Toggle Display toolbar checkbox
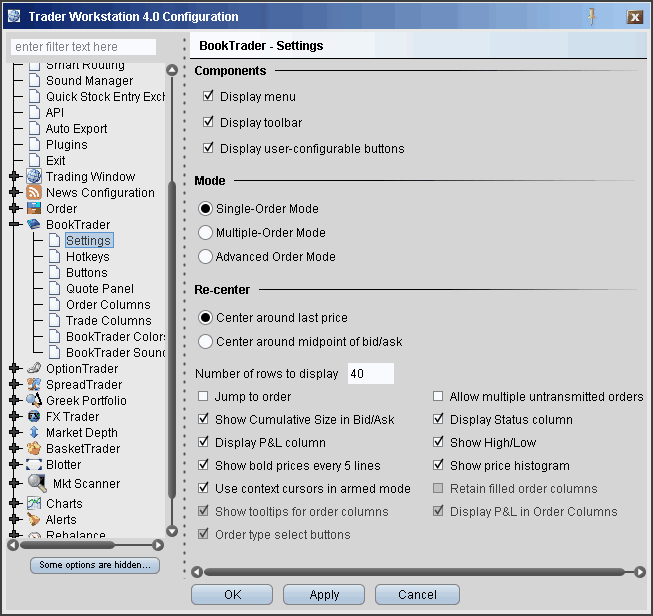653x616 pixels. pos(208,122)
